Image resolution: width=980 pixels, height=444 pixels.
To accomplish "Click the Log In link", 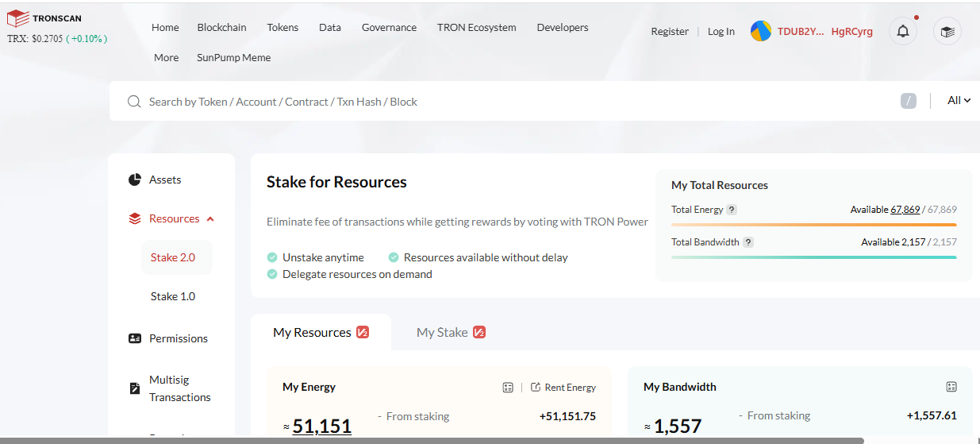I will pos(721,32).
